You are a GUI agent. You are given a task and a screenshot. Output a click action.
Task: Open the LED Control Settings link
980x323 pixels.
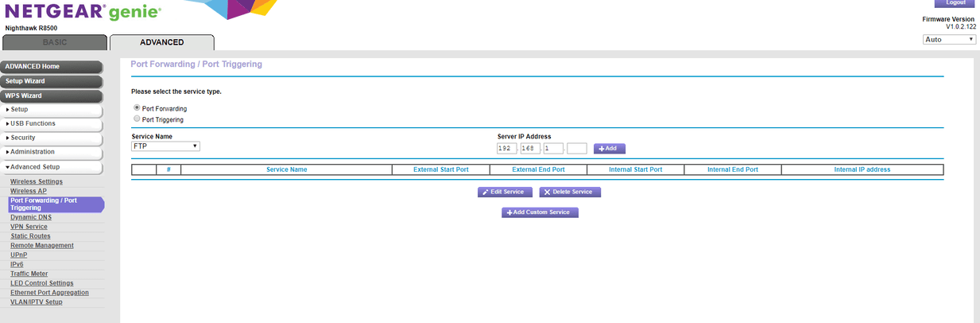(x=41, y=284)
